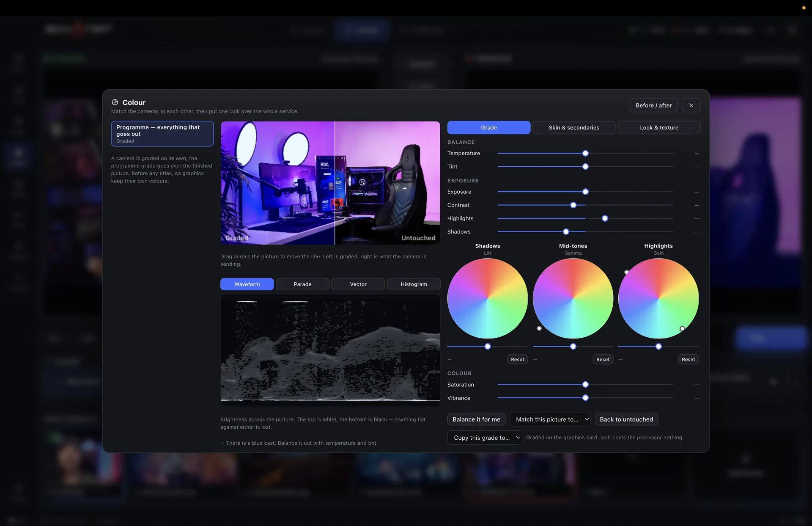Click the Shadows Lift colour wheel
The height and width of the screenshot is (526, 812).
[487, 298]
